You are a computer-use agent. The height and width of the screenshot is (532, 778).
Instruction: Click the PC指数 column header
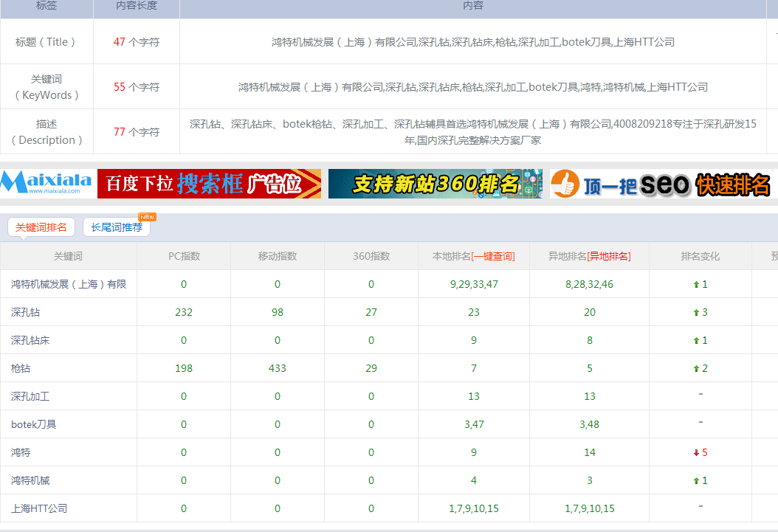184,257
